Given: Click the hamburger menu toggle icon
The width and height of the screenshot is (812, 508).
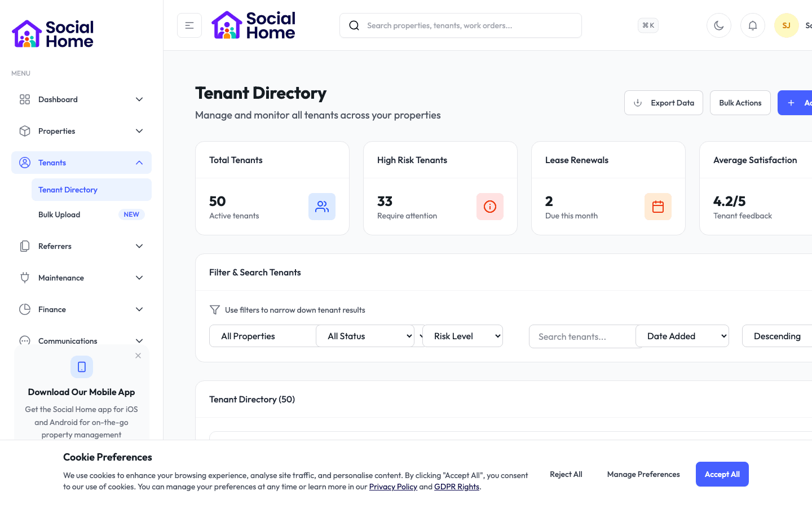Looking at the screenshot, I should tap(189, 25).
